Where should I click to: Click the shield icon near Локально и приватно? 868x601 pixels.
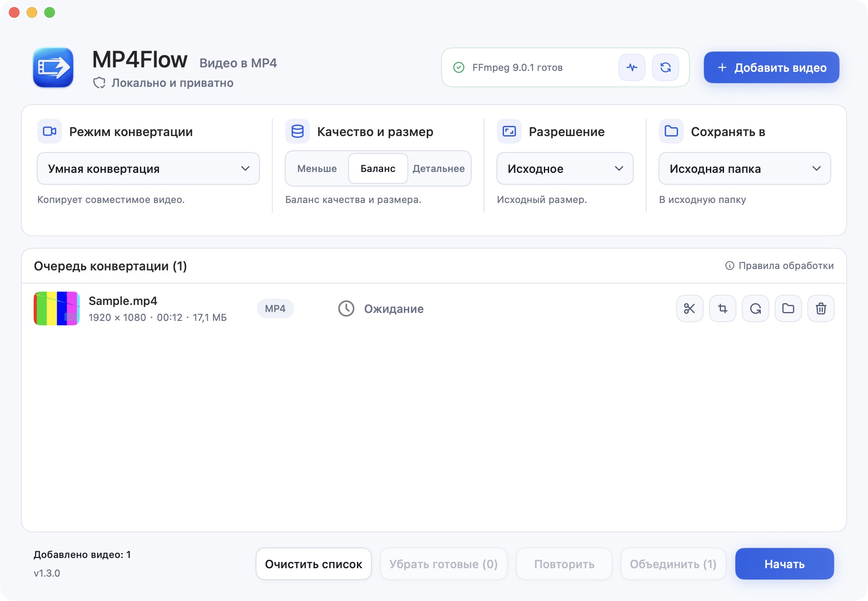click(99, 83)
